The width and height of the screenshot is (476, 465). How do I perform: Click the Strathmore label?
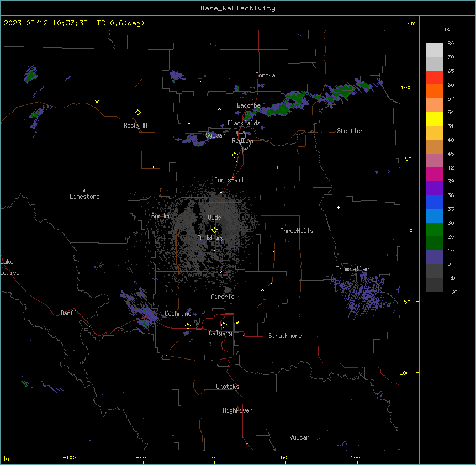tap(285, 336)
